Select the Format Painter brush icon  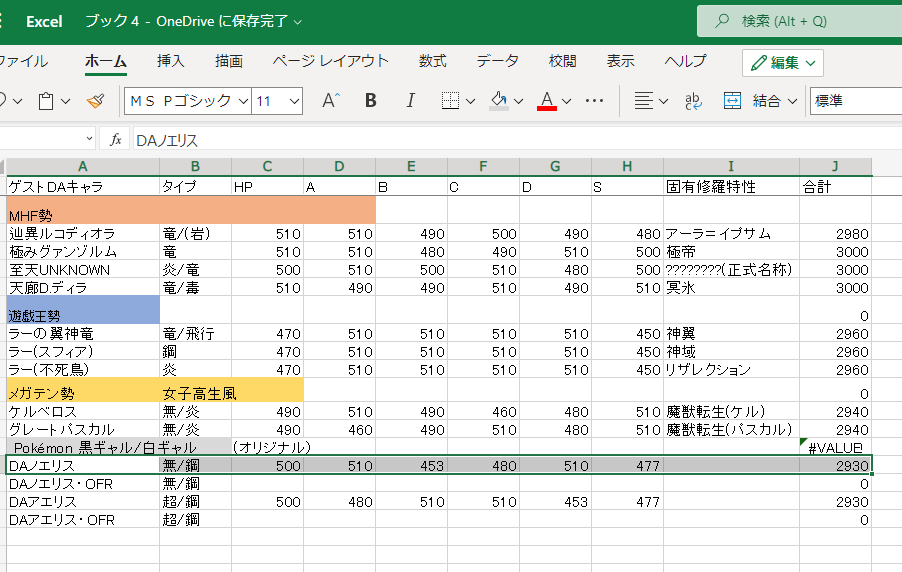[x=95, y=101]
